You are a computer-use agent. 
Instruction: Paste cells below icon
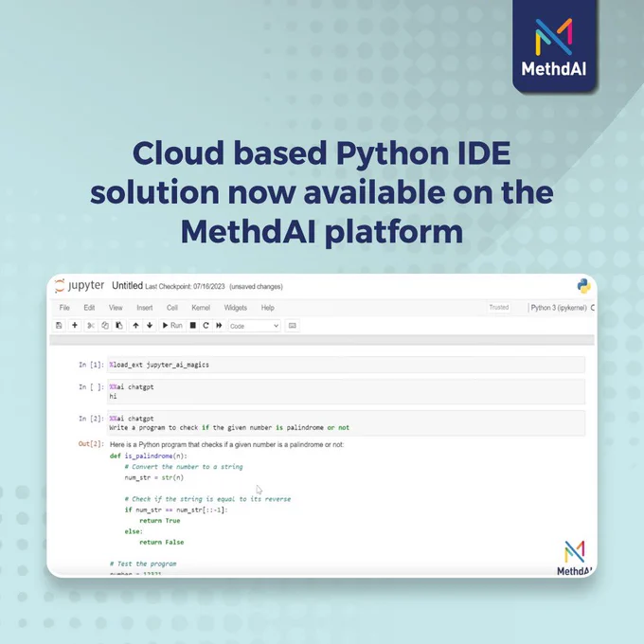coord(119,325)
